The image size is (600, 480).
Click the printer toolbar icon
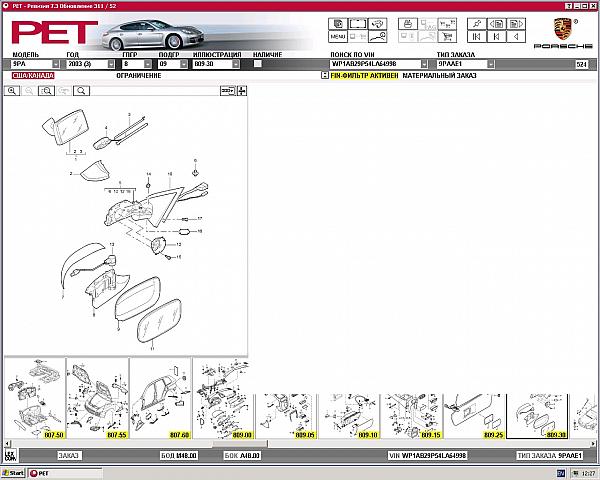click(408, 24)
